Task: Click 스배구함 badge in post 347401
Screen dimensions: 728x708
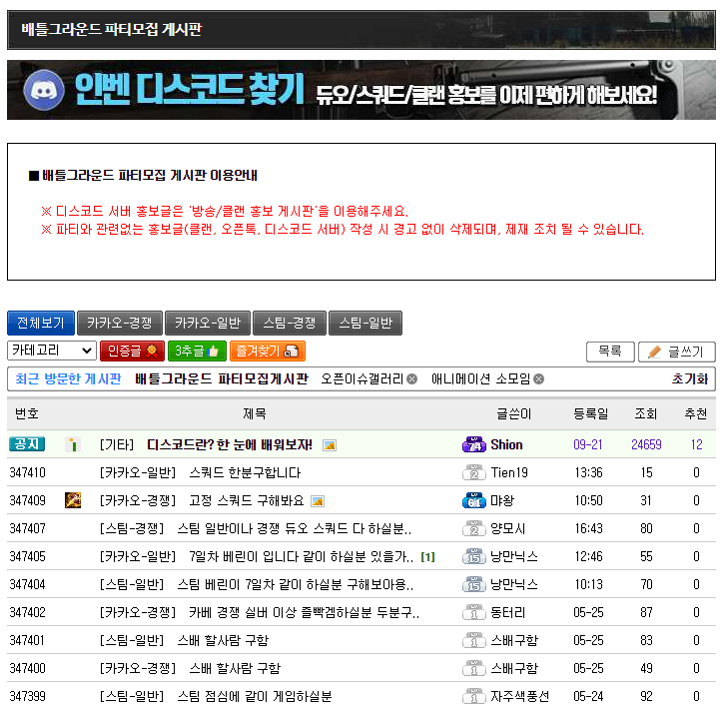Action: 474,640
